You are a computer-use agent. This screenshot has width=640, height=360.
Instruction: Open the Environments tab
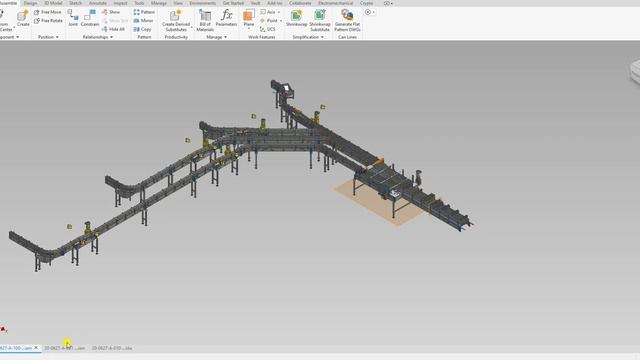(202, 3)
